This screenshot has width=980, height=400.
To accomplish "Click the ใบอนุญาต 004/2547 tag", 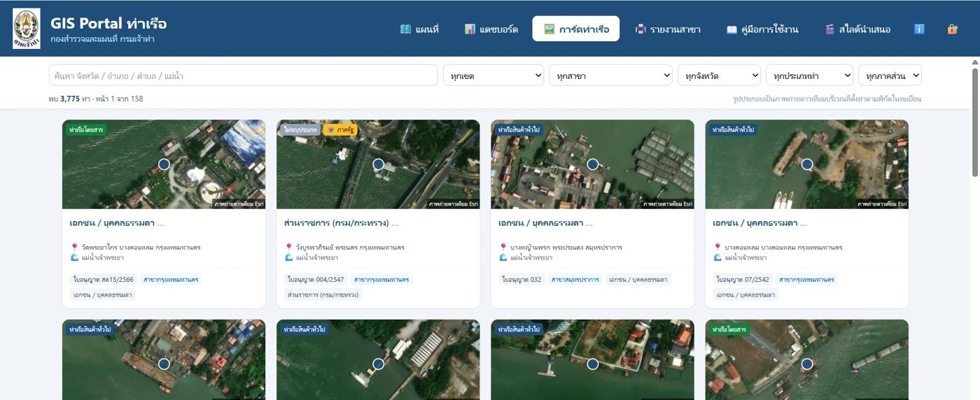I will (316, 280).
